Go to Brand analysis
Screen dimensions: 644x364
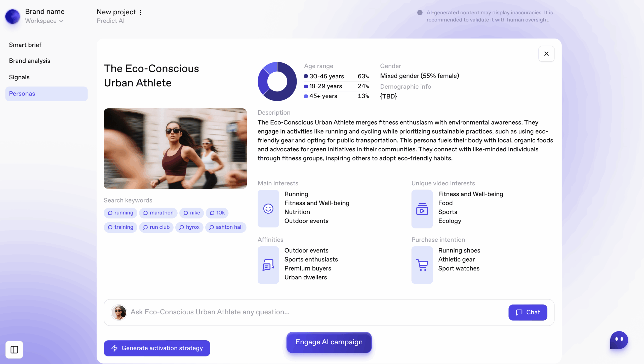tap(30, 61)
